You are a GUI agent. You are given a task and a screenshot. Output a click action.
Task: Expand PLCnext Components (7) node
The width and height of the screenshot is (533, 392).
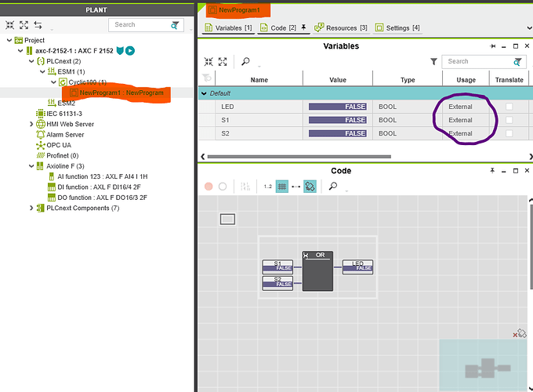coord(31,208)
